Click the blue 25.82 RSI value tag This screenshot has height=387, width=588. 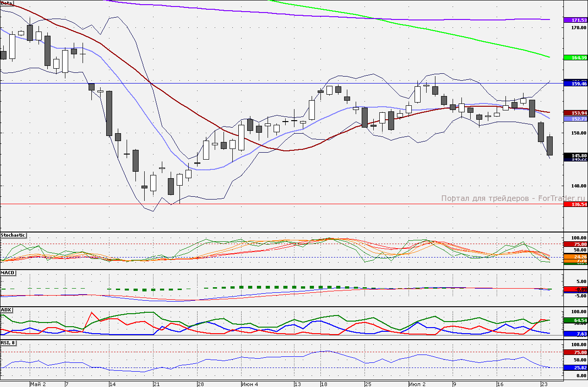point(575,368)
